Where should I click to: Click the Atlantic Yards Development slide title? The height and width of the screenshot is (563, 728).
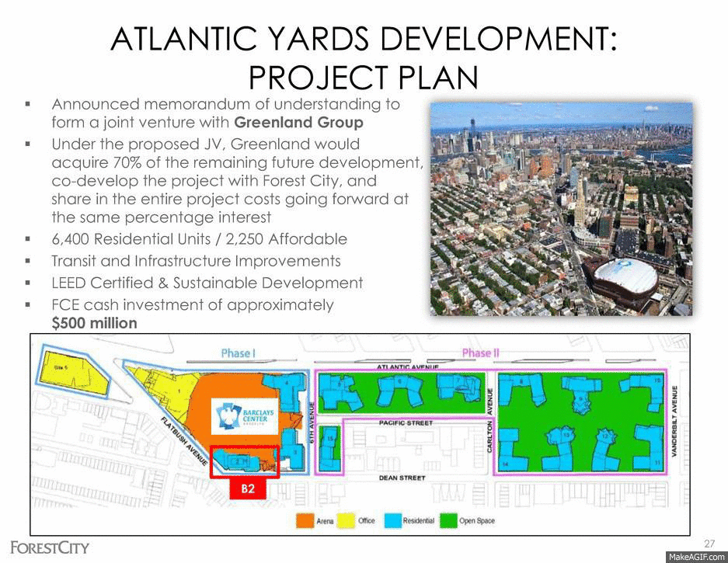click(x=364, y=57)
